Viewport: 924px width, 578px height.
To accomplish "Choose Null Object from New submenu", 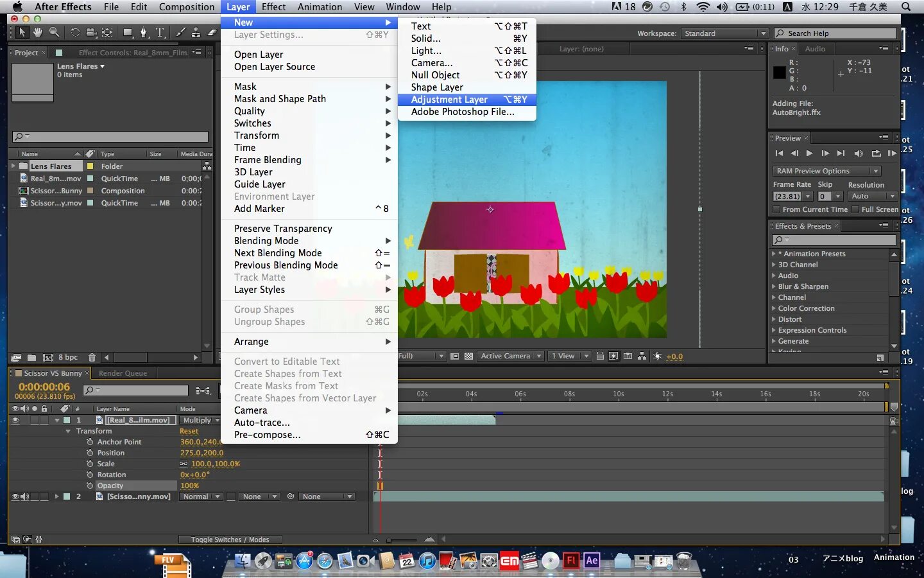I will coord(466,75).
